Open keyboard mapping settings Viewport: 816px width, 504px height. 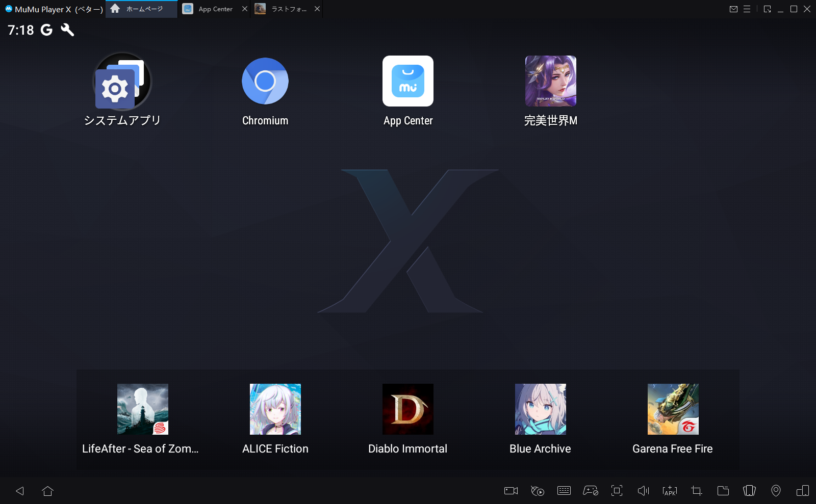564,491
